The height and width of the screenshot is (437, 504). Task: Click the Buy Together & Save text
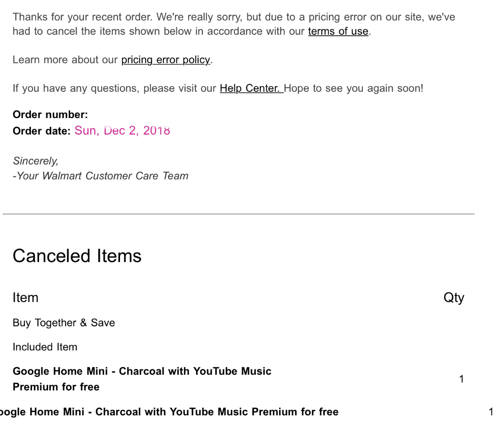pyautogui.click(x=64, y=323)
